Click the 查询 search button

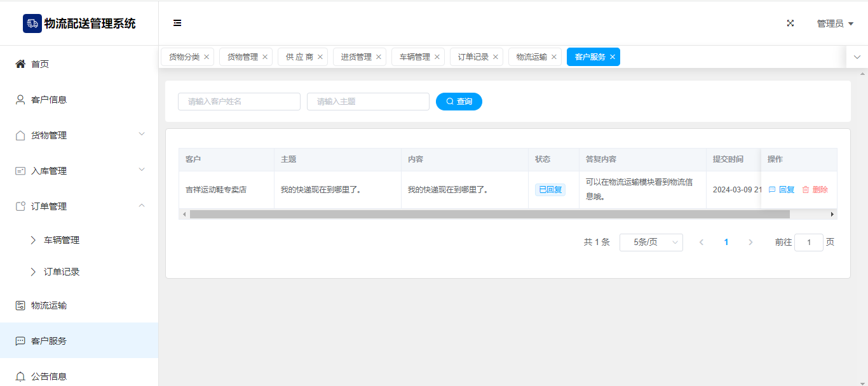click(459, 102)
